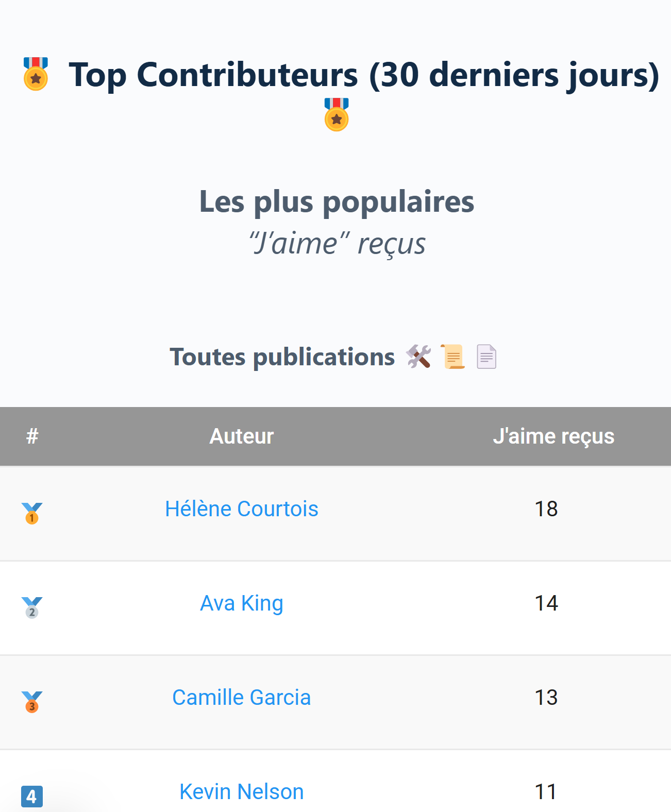Click the J'aime reçus column header
Image resolution: width=671 pixels, height=812 pixels.
(x=553, y=436)
